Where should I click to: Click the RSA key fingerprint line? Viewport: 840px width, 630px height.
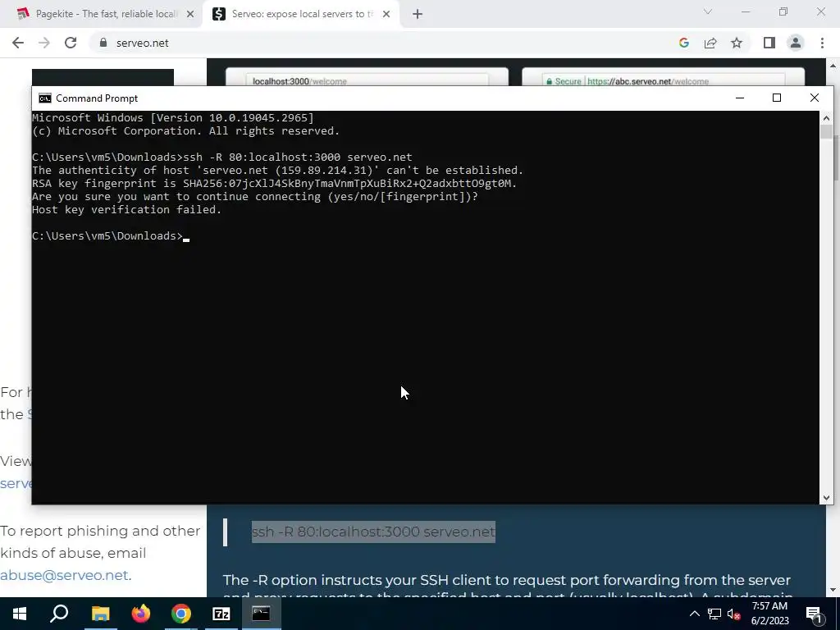274,183
